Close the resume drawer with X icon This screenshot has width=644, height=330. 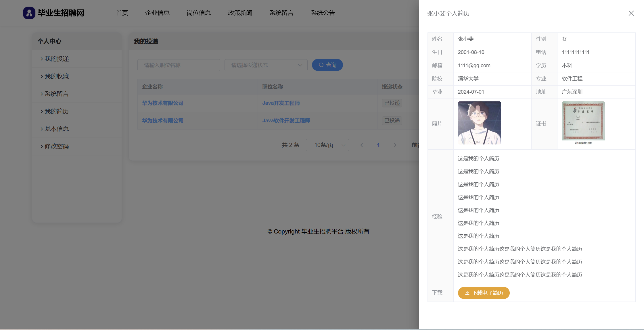pyautogui.click(x=631, y=13)
